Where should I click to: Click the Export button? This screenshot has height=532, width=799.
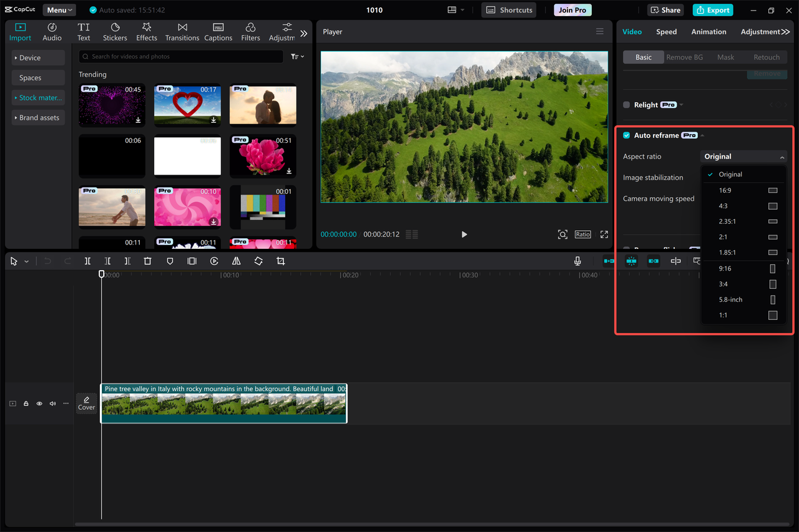tap(712, 10)
